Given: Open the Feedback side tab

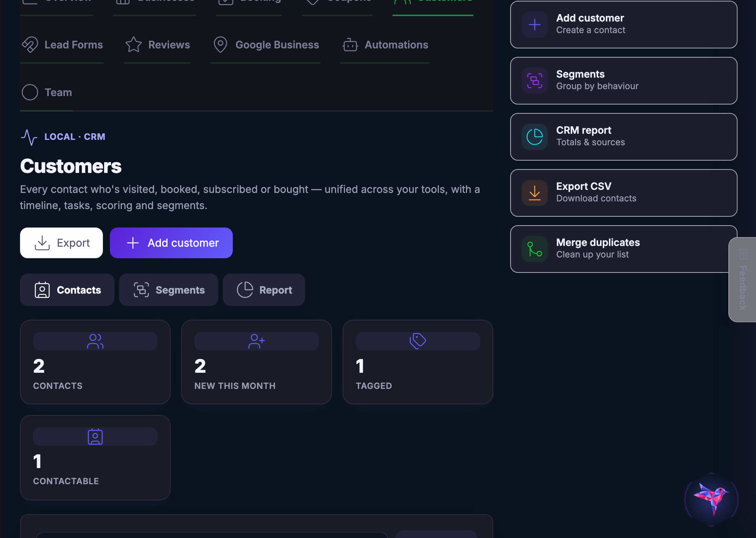Looking at the screenshot, I should [x=743, y=280].
